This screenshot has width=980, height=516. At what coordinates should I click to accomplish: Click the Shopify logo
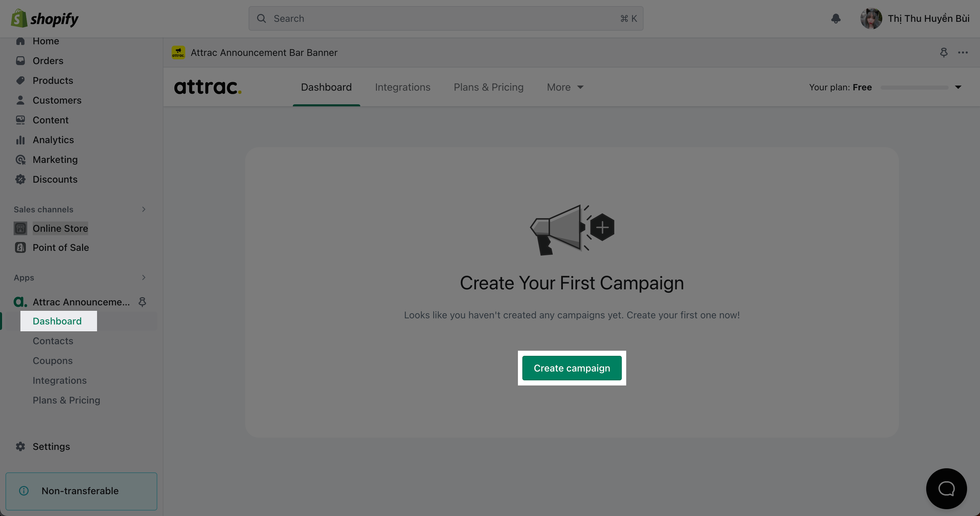(x=45, y=18)
